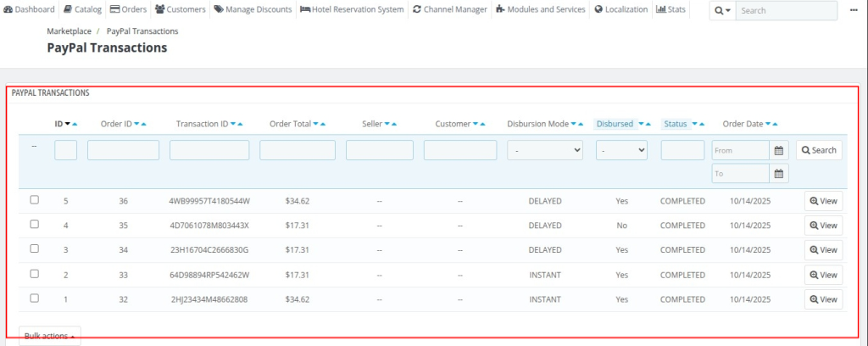The image size is (868, 346).
Task: Click the top bar Search input
Action: [787, 10]
